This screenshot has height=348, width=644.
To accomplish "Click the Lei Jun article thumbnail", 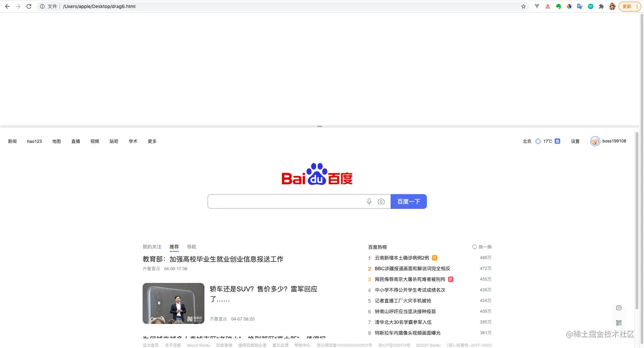I will click(173, 303).
